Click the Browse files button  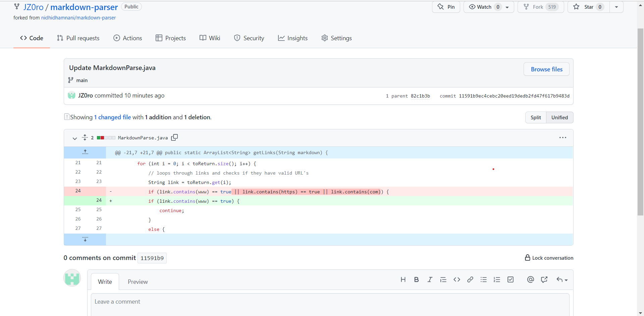[x=546, y=69]
